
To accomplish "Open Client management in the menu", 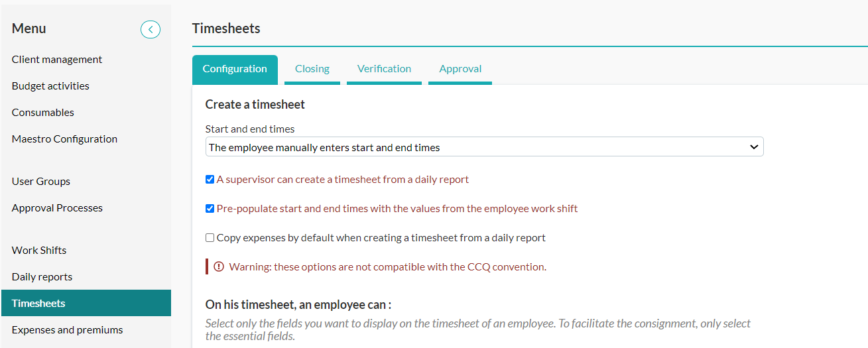I will click(57, 59).
